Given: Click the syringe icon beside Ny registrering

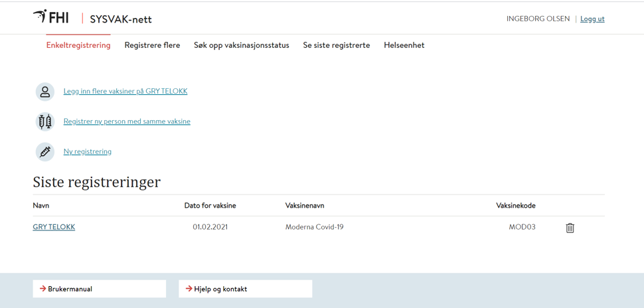Looking at the screenshot, I should pos(44,152).
